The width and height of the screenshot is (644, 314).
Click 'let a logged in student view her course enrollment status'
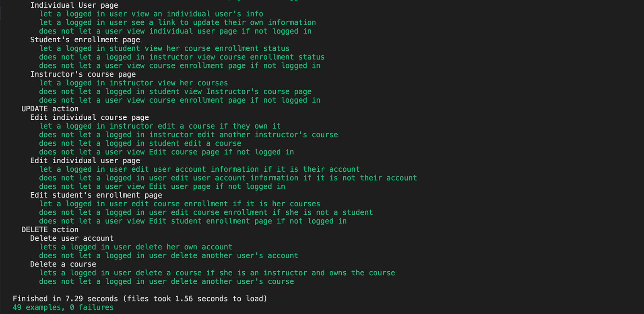pyautogui.click(x=164, y=48)
